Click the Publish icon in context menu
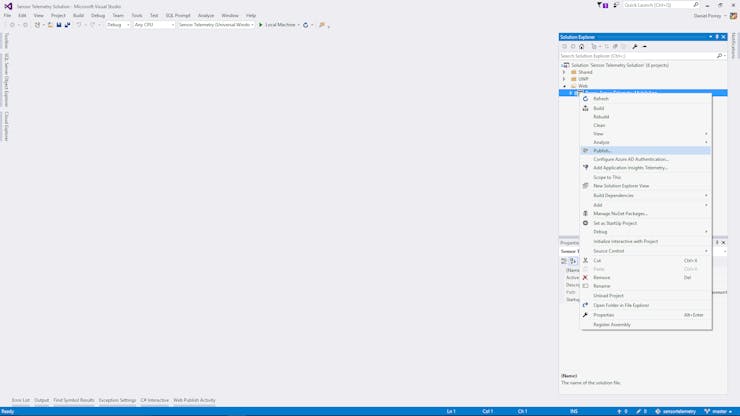Image resolution: width=740 pixels, height=416 pixels. tap(585, 151)
